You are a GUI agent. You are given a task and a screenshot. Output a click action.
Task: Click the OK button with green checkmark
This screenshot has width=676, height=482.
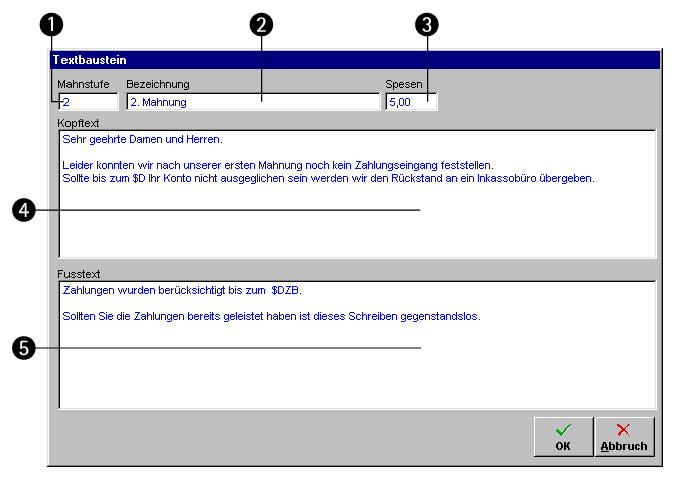tap(562, 437)
